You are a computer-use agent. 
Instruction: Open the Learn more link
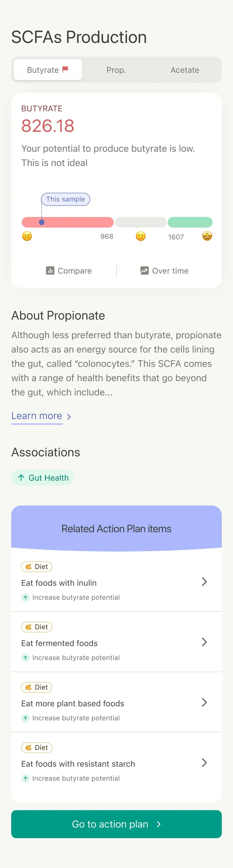click(x=37, y=416)
